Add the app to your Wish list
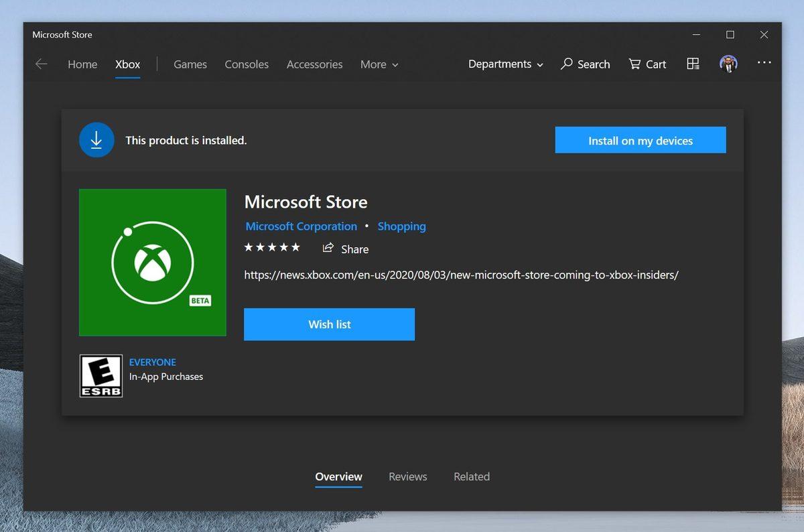This screenshot has height=532, width=804. pos(329,324)
